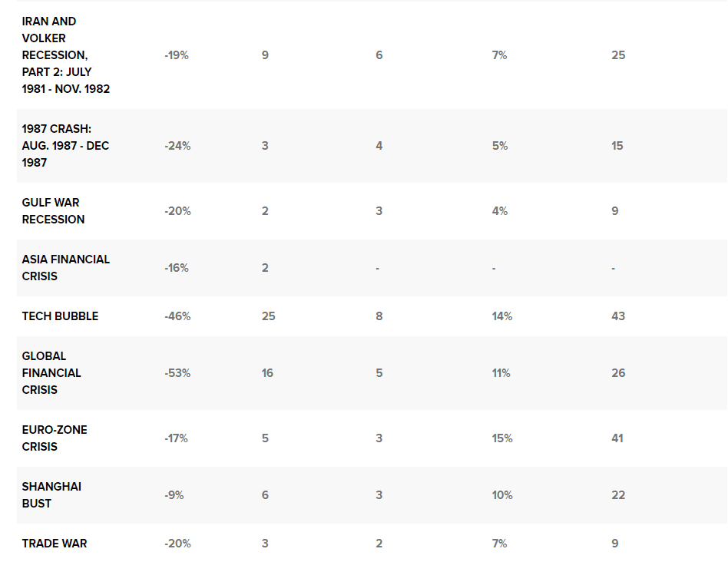Image resolution: width=728 pixels, height=562 pixels.
Task: Select the -9% Shanghai Bust value
Action: click(x=174, y=495)
